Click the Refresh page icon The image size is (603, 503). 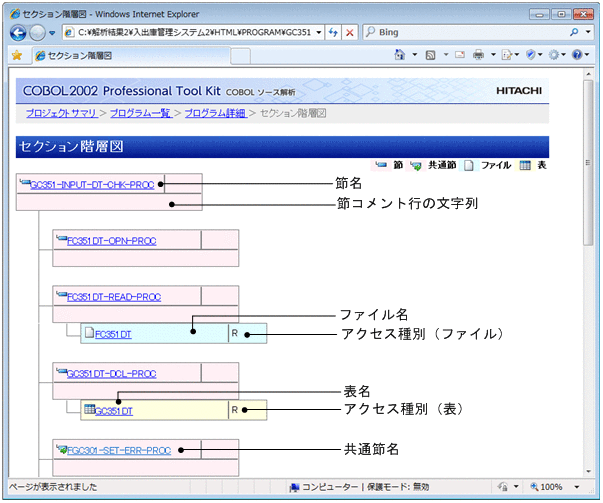[x=333, y=32]
